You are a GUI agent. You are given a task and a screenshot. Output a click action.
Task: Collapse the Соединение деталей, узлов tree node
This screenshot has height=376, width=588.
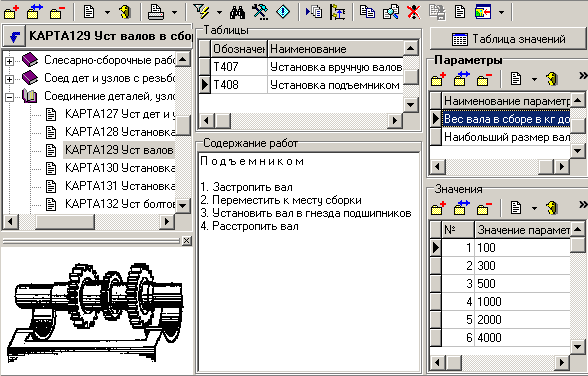tap(9, 97)
